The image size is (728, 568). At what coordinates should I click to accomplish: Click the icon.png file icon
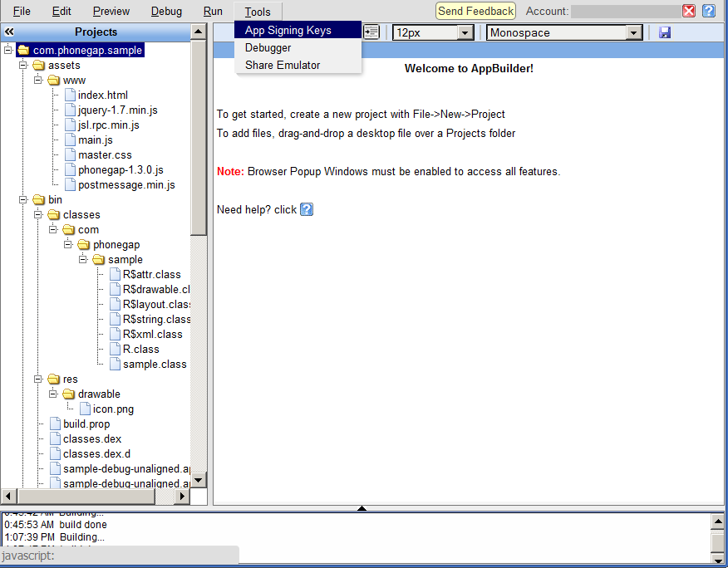pyautogui.click(x=85, y=409)
